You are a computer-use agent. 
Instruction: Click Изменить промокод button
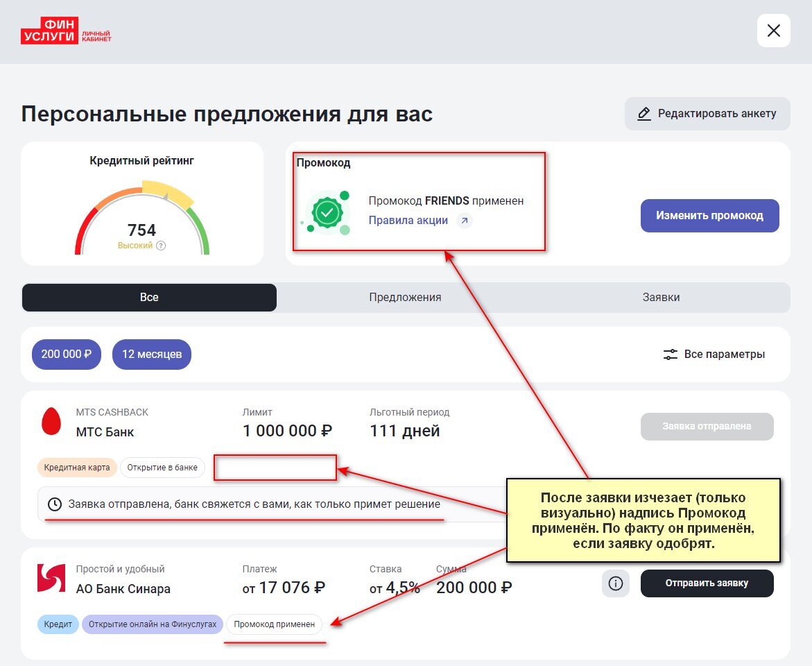click(709, 216)
